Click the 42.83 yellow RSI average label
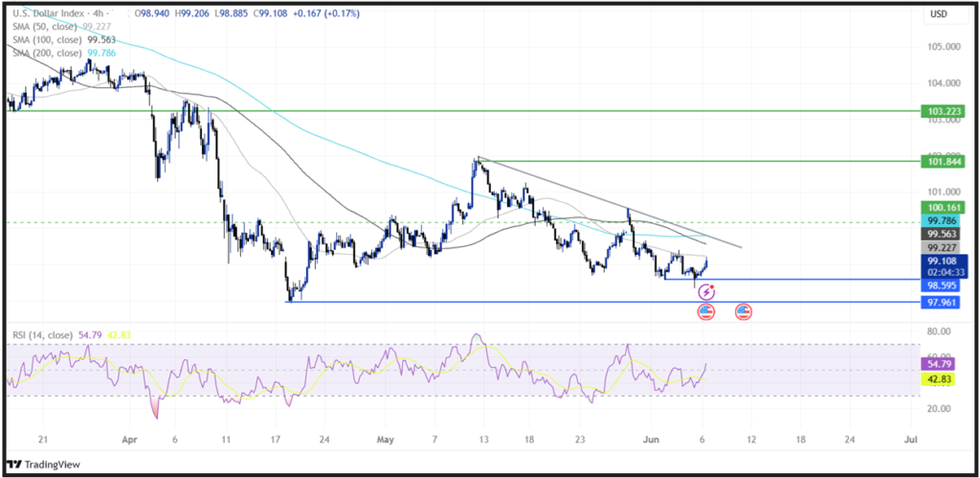The height and width of the screenshot is (478, 980). 936,378
